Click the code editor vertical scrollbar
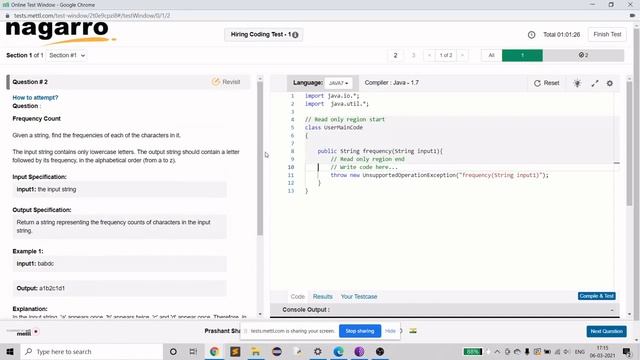Screen dimensions: 640x360 [629, 143]
